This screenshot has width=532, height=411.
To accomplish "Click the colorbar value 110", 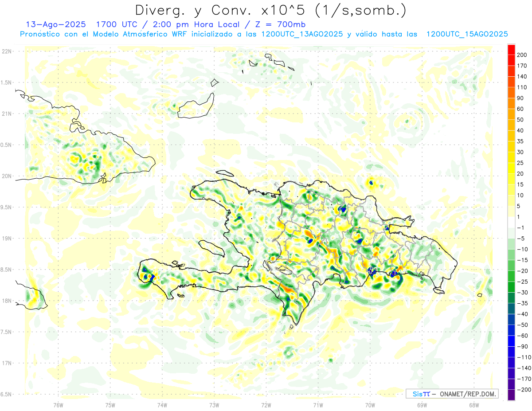I will pyautogui.click(x=523, y=87).
